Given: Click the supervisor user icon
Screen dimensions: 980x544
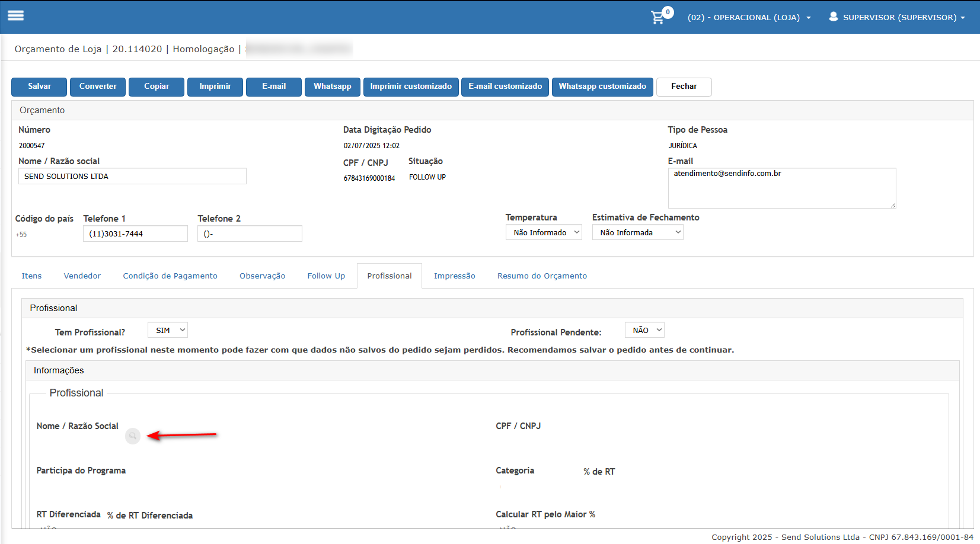Looking at the screenshot, I should point(833,17).
